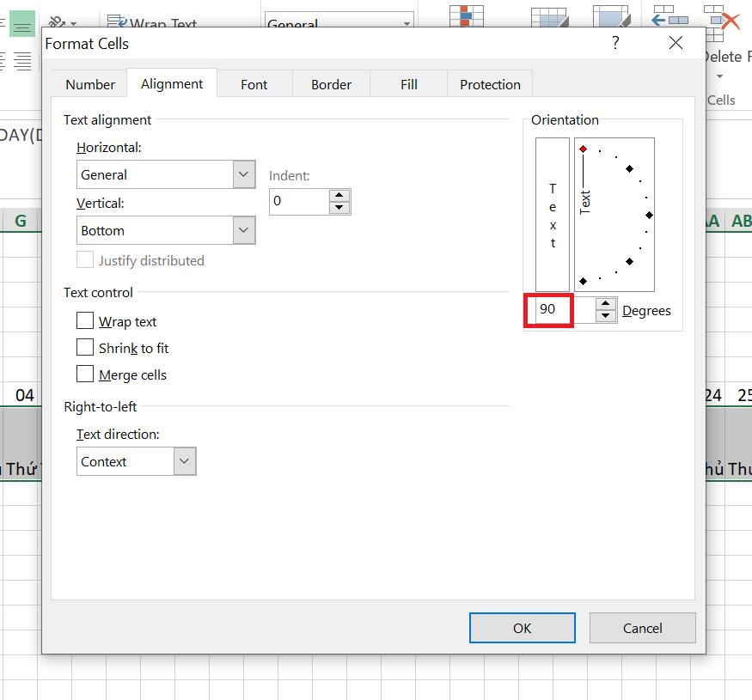The width and height of the screenshot is (752, 700).
Task: Open the Text direction dropdown showing Context
Action: pos(183,461)
